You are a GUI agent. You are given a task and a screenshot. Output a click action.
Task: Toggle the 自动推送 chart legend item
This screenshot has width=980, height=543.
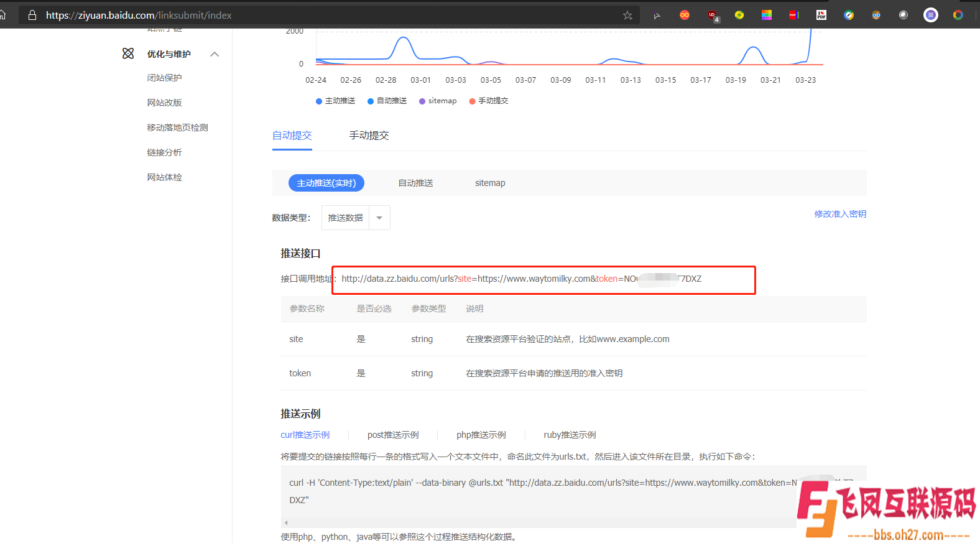[387, 101]
